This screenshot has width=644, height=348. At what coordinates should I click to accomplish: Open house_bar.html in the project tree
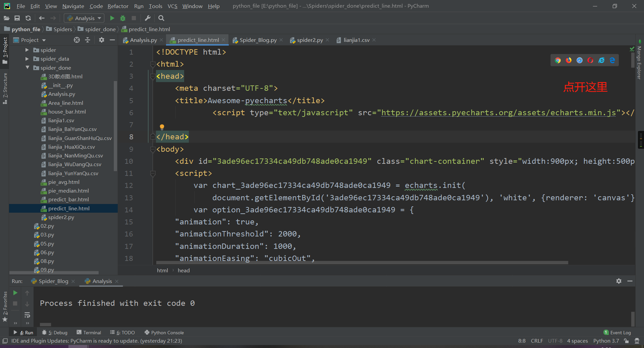(67, 112)
